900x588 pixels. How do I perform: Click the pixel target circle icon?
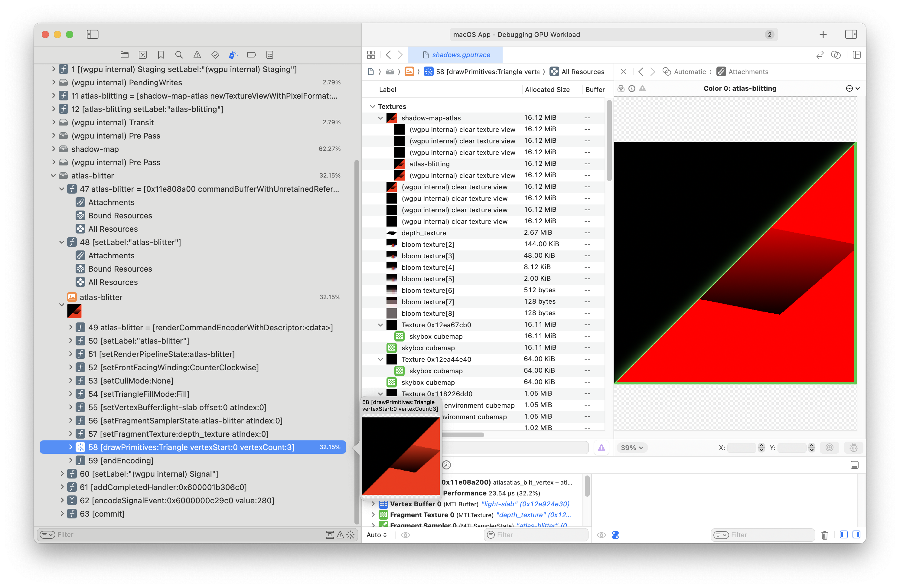coord(829,448)
